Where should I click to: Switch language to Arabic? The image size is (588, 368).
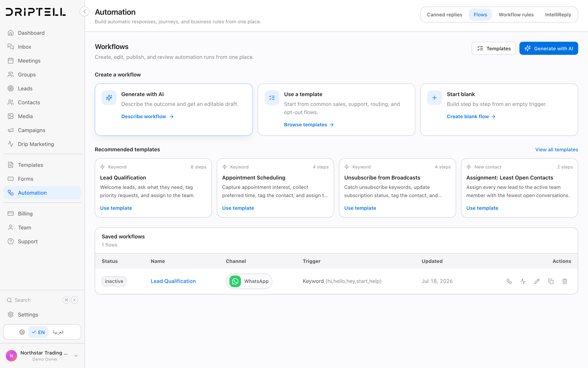click(x=58, y=332)
